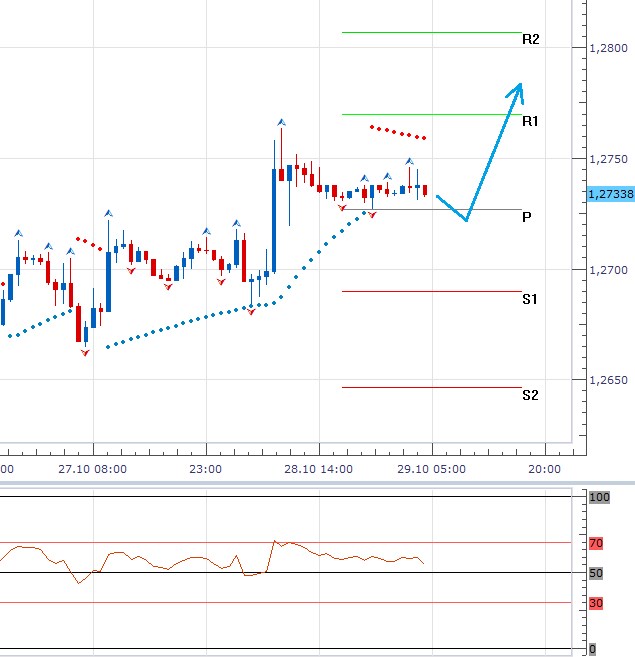Select the R2 resistance level label

(x=531, y=40)
